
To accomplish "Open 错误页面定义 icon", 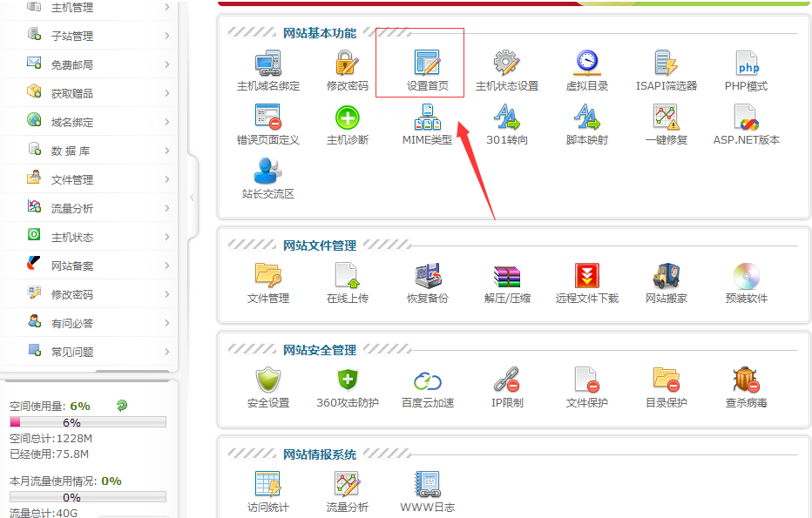I will click(267, 117).
